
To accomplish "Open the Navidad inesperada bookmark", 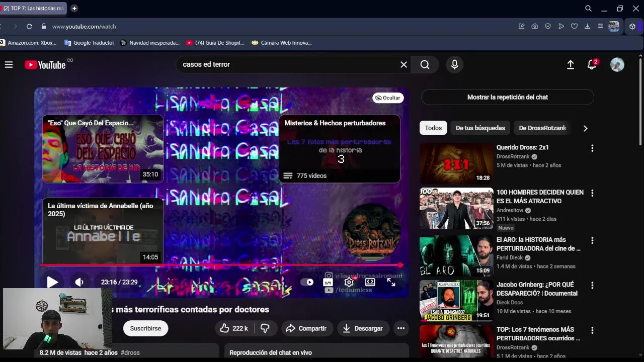I will click(x=149, y=43).
